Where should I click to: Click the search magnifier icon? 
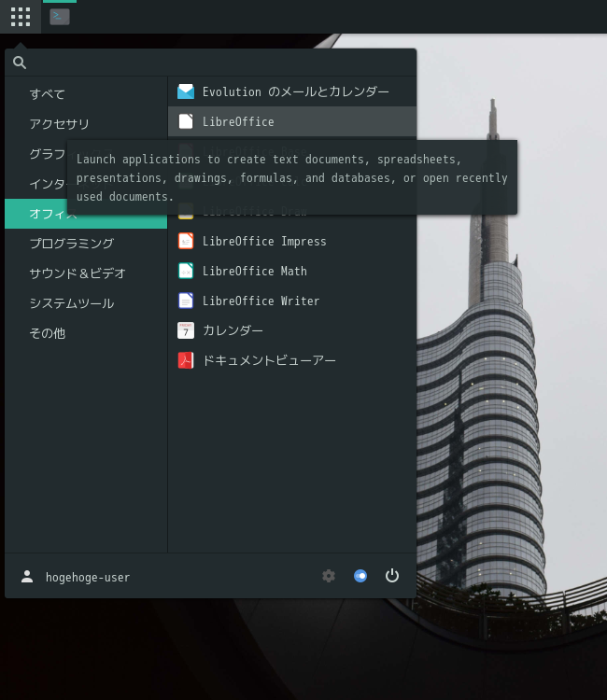tap(20, 63)
